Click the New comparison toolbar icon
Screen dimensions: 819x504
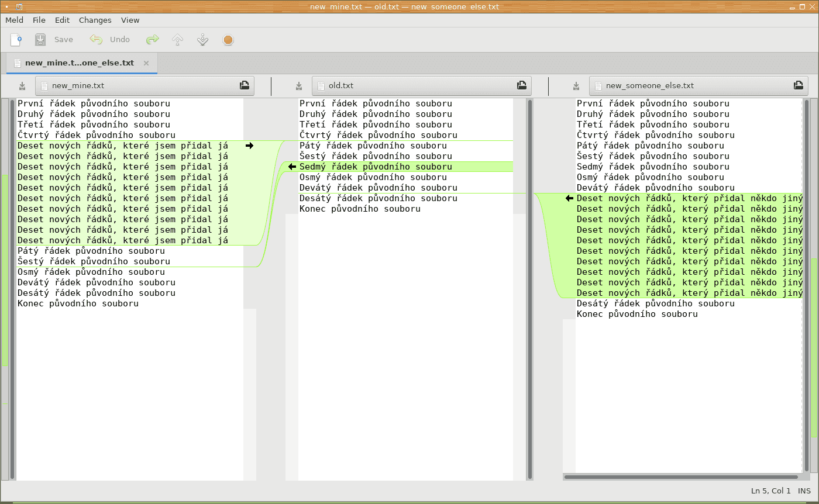(x=16, y=40)
